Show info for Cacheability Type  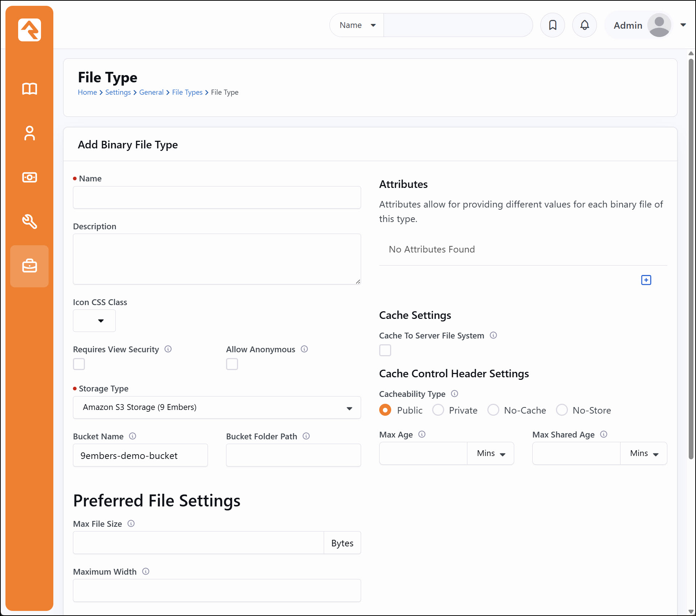[455, 394]
